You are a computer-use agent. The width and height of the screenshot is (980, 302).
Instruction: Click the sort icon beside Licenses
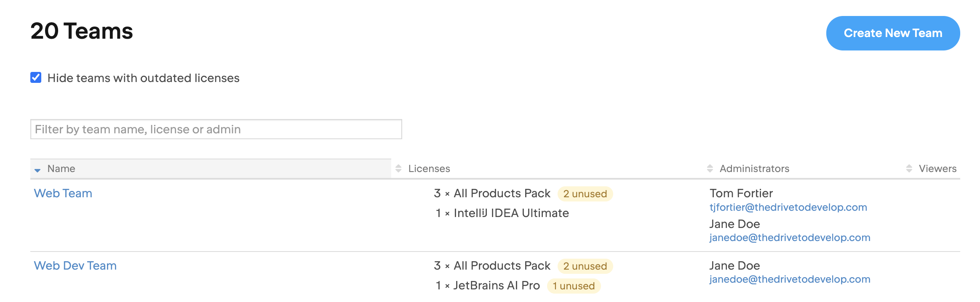pyautogui.click(x=398, y=169)
